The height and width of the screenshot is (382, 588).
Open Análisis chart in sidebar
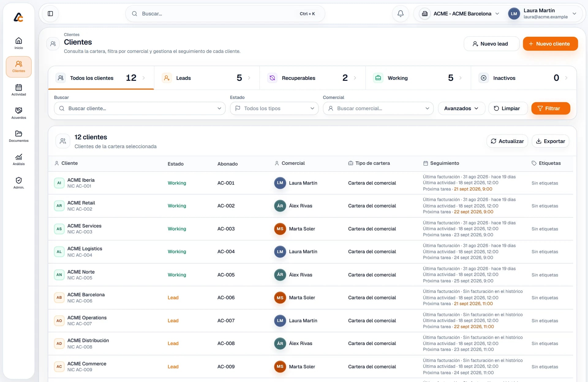(19, 160)
